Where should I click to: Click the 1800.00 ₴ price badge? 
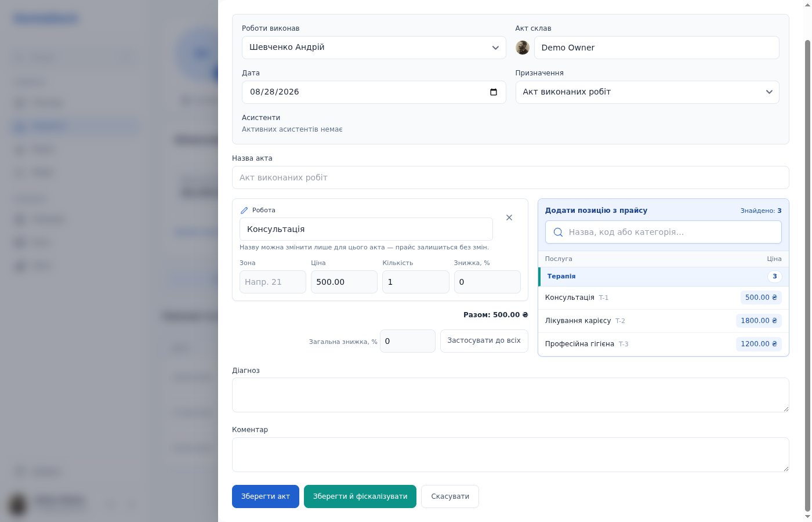759,321
